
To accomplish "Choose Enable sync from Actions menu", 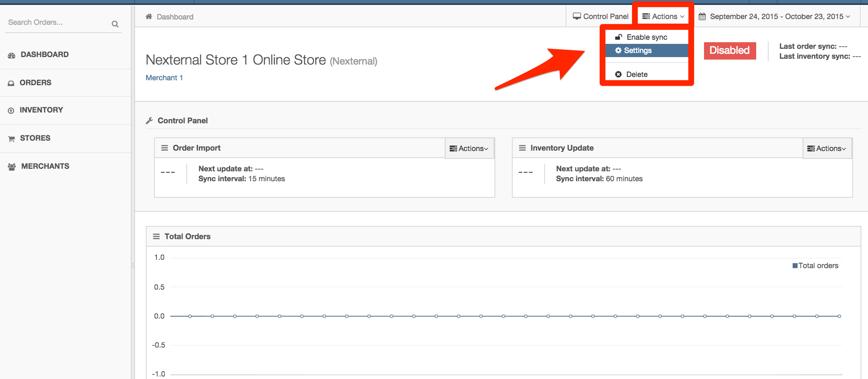I will [646, 37].
